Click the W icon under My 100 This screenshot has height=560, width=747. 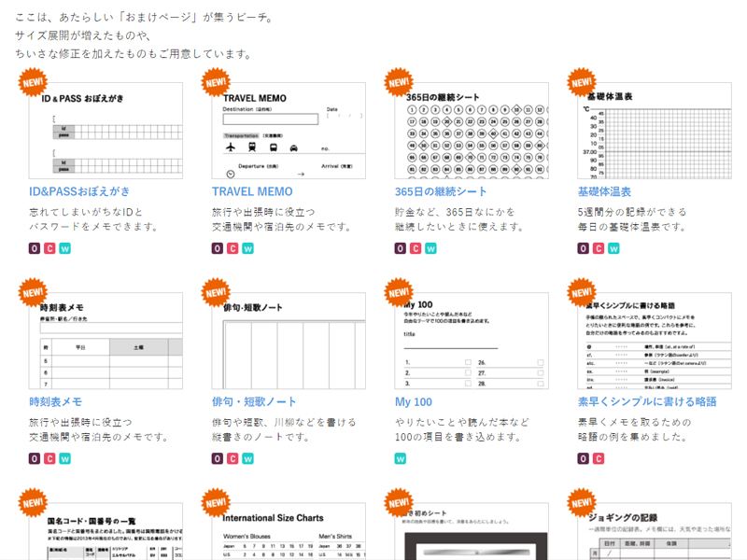pos(401,458)
